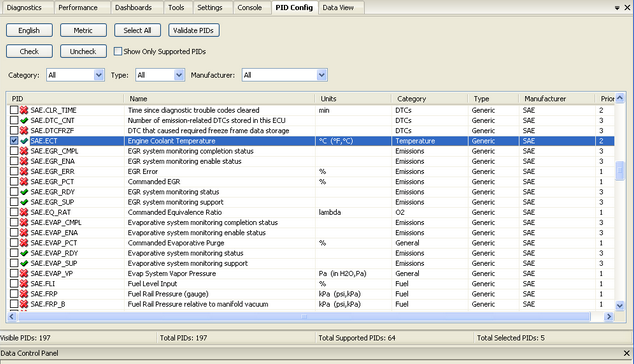Image resolution: width=634 pixels, height=364 pixels.
Task: Click the Uncheck button
Action: pyautogui.click(x=83, y=51)
